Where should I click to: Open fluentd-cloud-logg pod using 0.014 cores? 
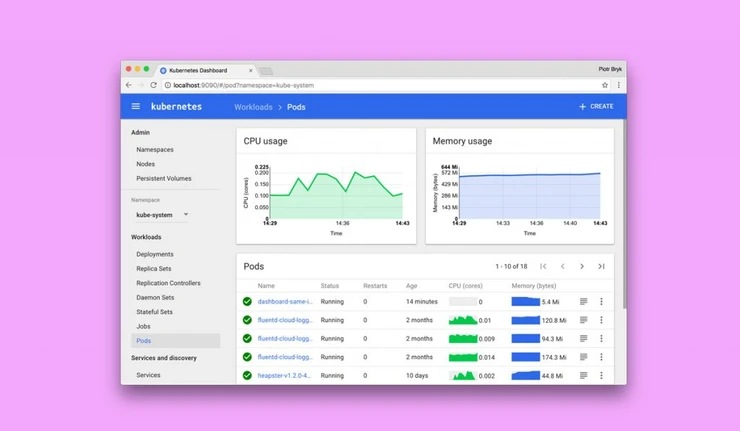(x=285, y=357)
